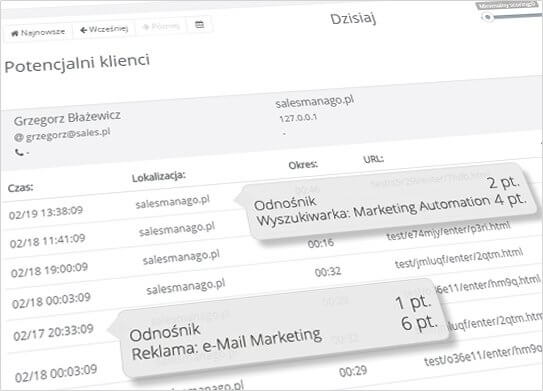The image size is (543, 391).
Task: Open URL test/e74mjy/enter/p3ri.html
Action: click(x=448, y=231)
